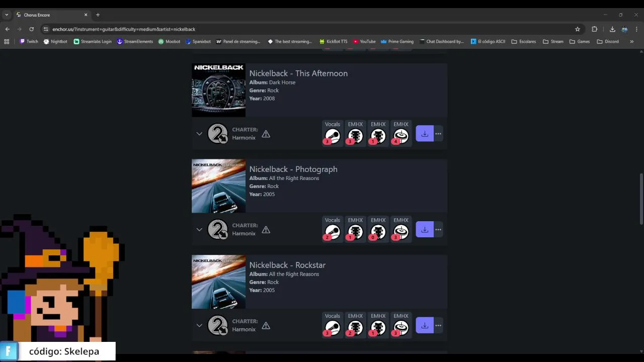Open the browser extensions puzzle icon

594,29
